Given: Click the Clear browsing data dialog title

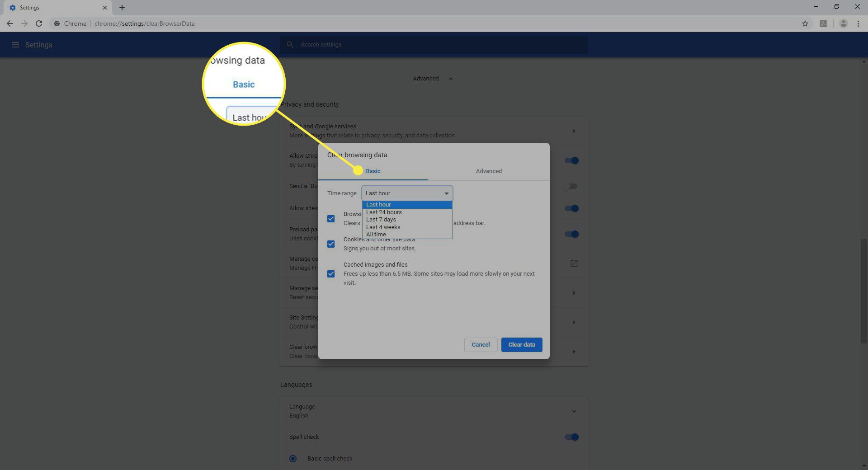Looking at the screenshot, I should pyautogui.click(x=357, y=155).
